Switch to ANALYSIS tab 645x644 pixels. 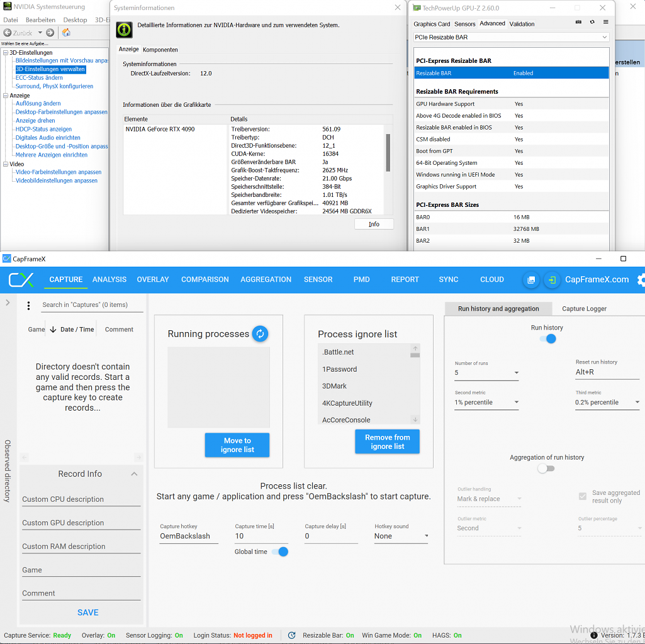point(109,280)
